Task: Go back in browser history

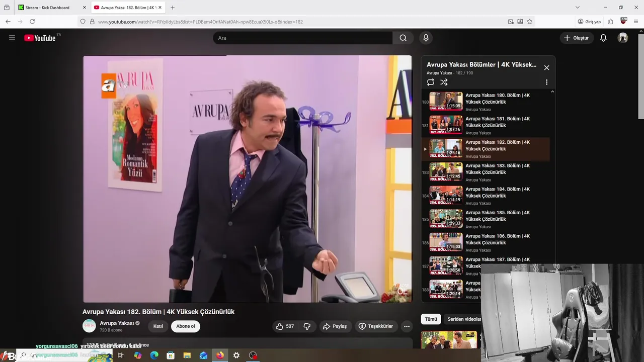Action: 8,22
